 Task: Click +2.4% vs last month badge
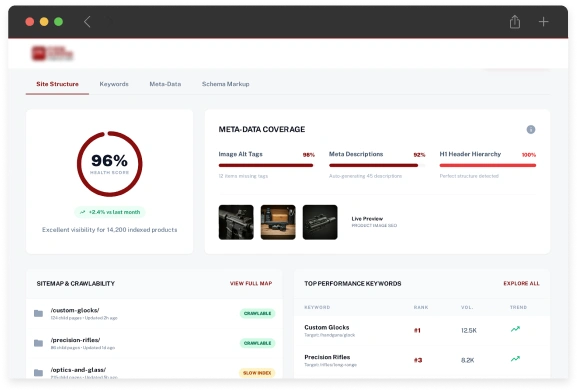[110, 212]
